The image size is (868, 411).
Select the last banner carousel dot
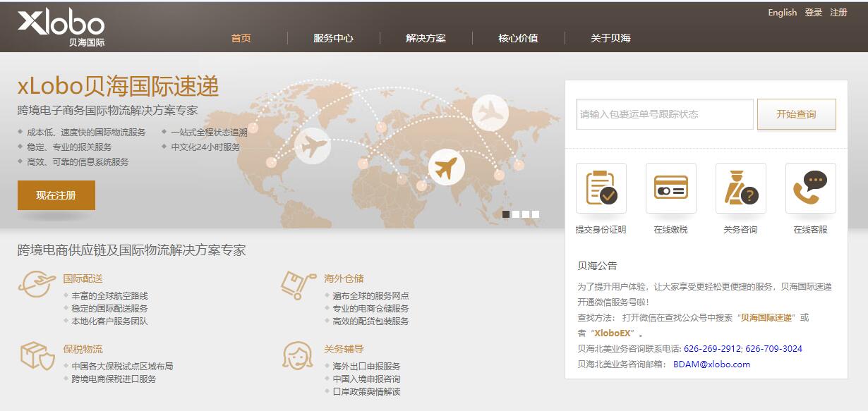tap(536, 214)
